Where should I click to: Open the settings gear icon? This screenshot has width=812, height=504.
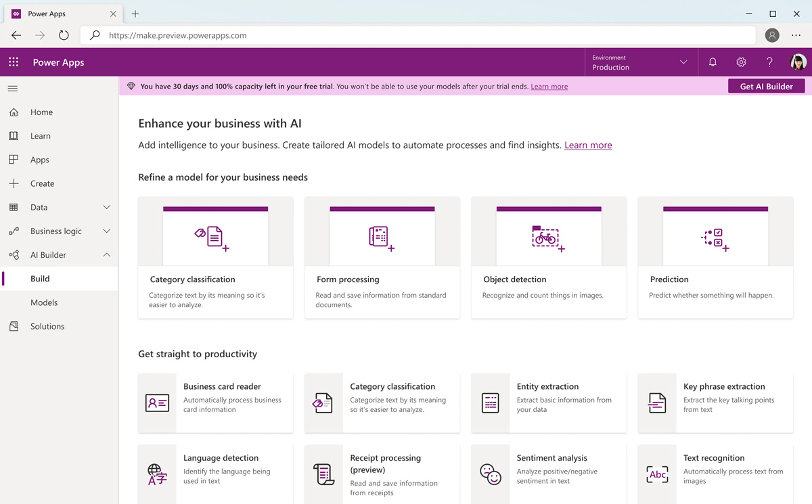(x=741, y=62)
